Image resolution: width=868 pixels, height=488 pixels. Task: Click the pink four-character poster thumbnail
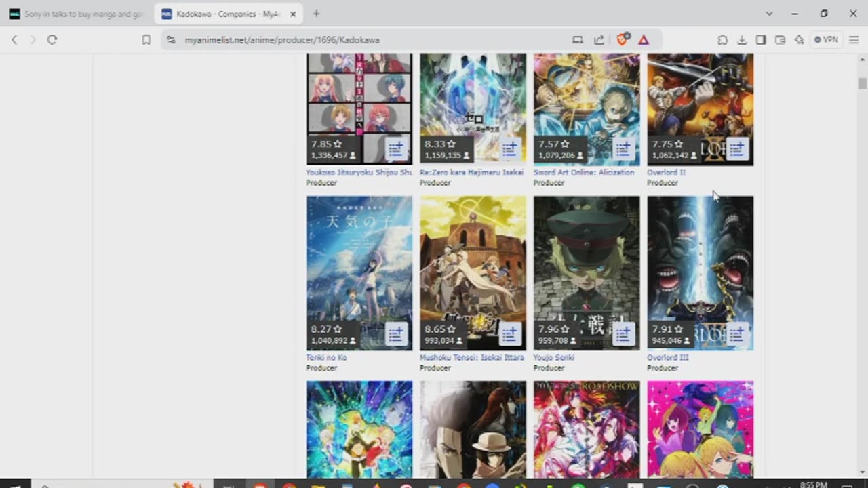(700, 430)
